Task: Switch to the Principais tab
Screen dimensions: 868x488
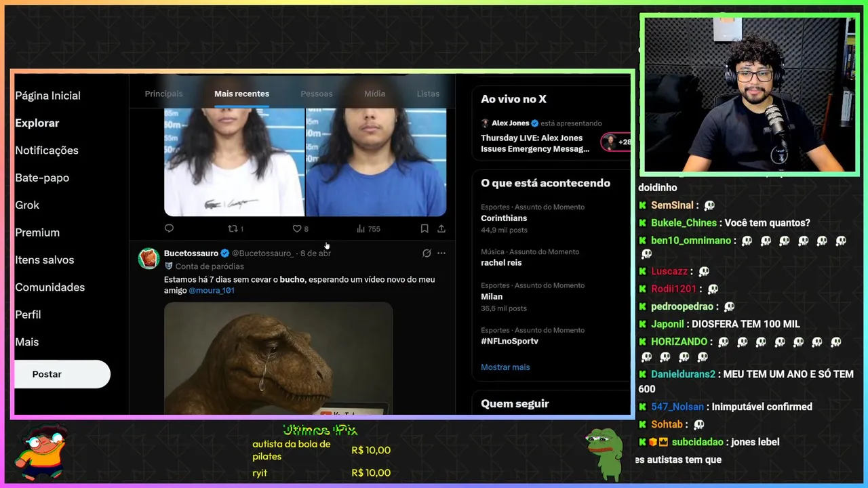Action: (x=163, y=94)
